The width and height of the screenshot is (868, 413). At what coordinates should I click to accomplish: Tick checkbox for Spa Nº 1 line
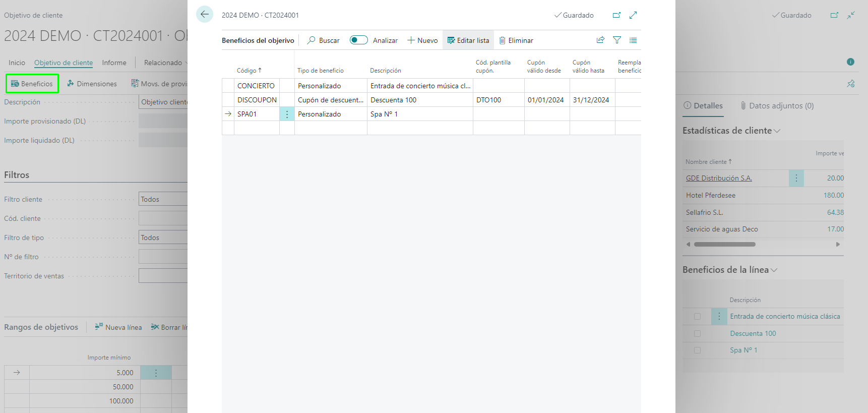pyautogui.click(x=697, y=350)
